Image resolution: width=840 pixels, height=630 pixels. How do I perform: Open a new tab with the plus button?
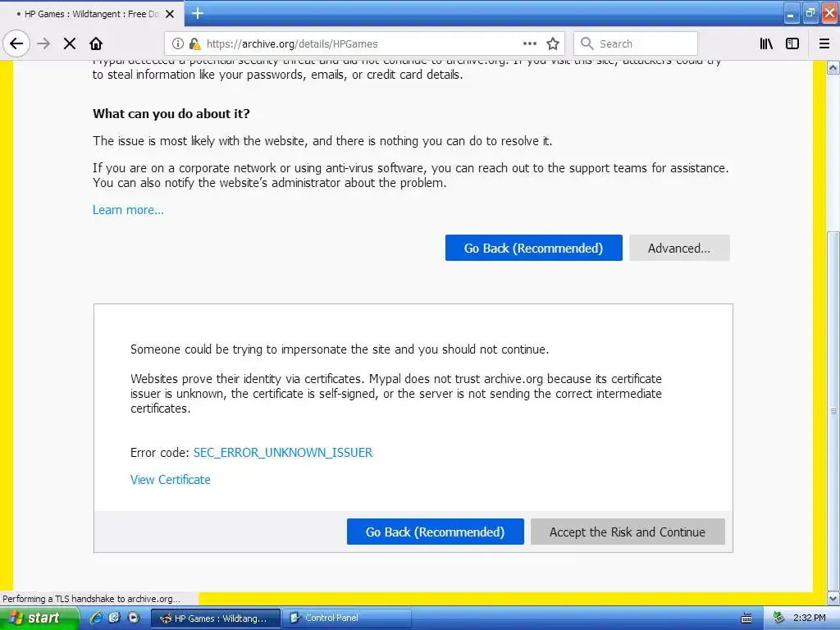click(198, 13)
